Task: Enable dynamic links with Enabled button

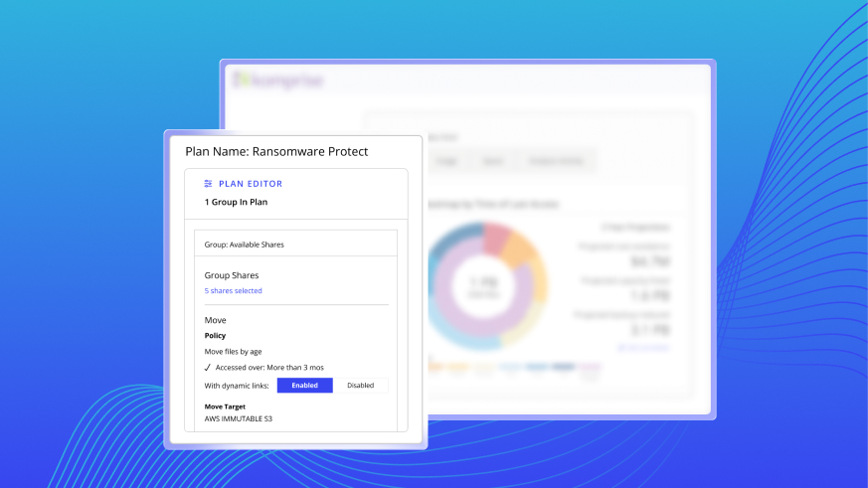Action: (304, 386)
